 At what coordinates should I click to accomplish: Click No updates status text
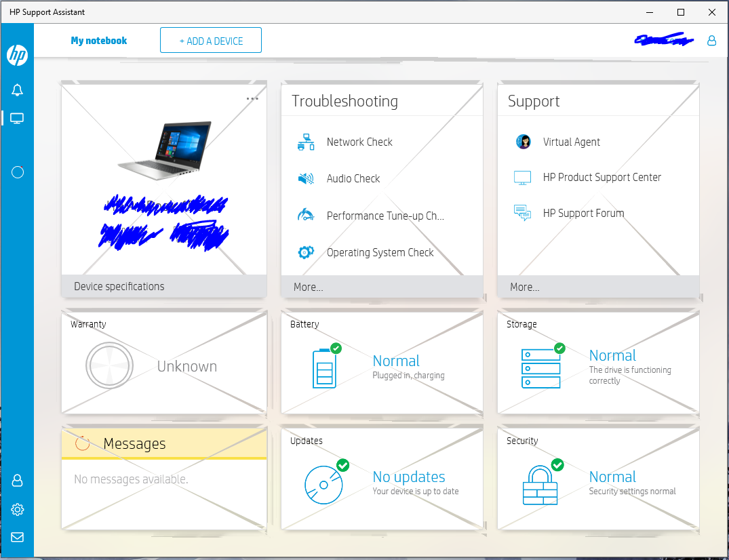pos(409,477)
